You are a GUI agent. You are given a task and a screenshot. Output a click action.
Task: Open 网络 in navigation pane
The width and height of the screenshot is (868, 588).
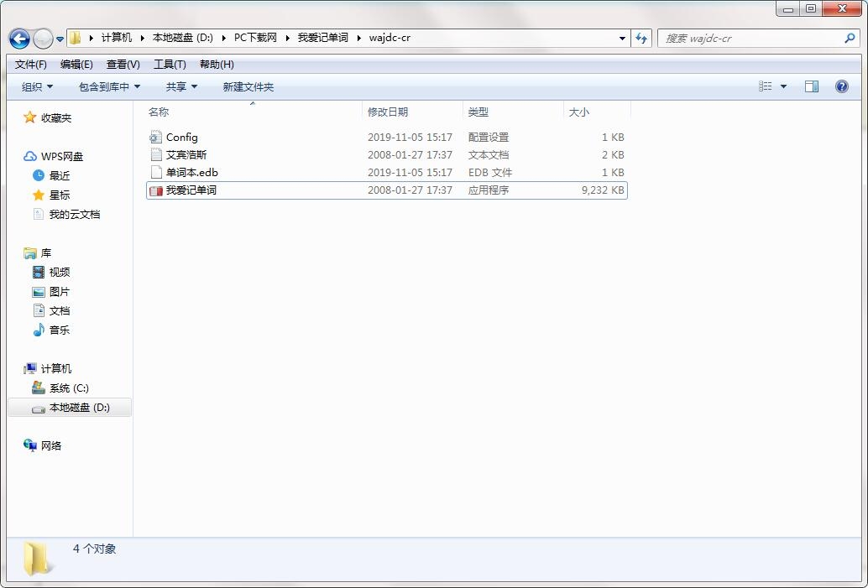[51, 446]
